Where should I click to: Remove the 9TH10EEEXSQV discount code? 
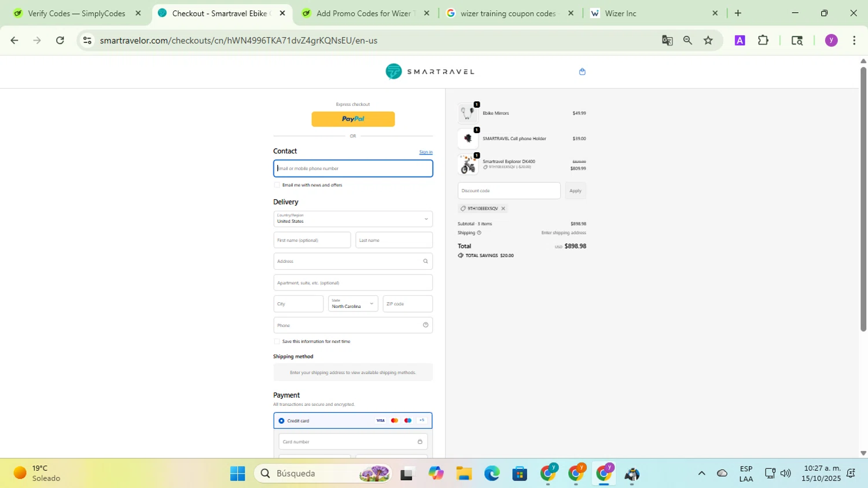[x=503, y=208]
